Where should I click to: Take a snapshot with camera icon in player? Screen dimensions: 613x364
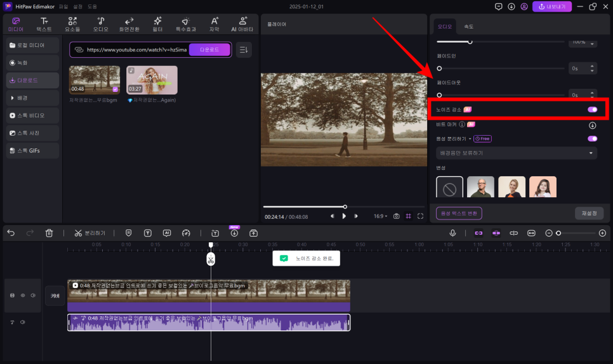[x=397, y=216]
